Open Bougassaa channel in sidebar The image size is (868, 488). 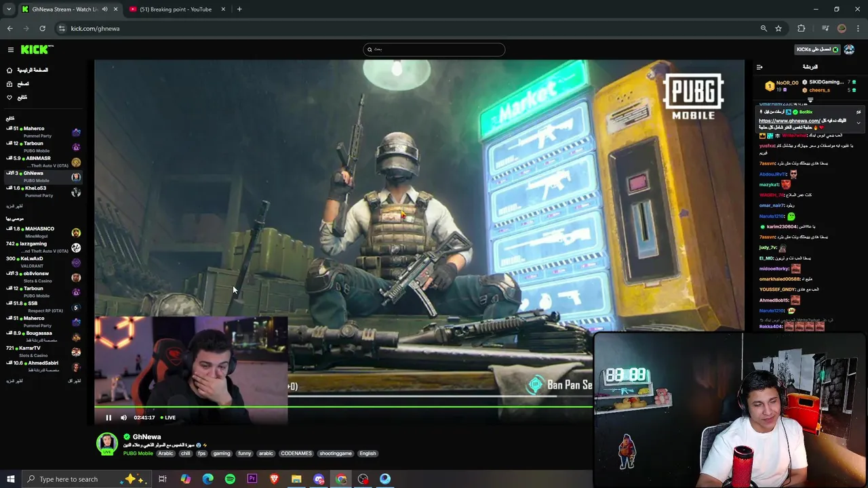pyautogui.click(x=43, y=336)
